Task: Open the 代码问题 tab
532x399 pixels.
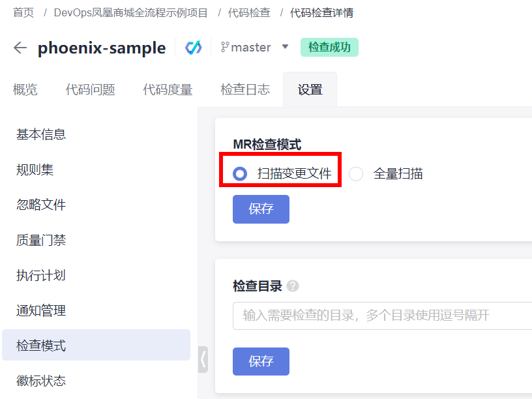Action: click(x=91, y=90)
